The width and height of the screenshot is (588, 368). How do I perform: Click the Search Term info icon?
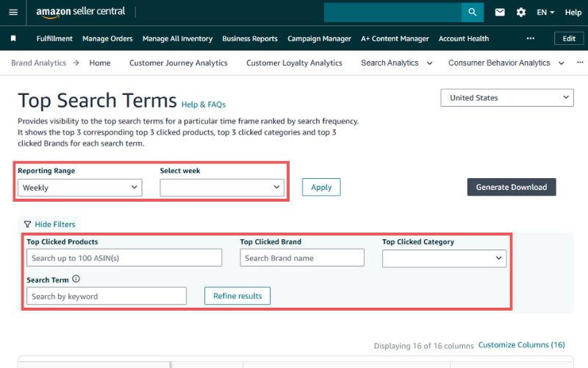(76, 279)
